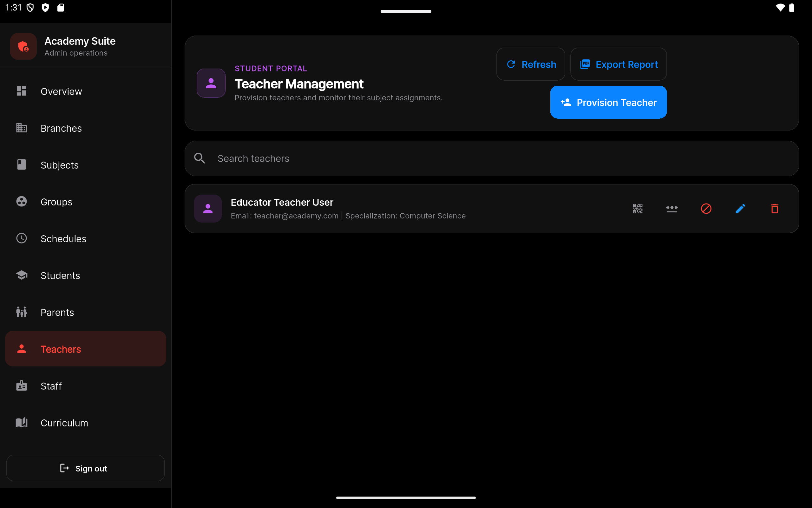This screenshot has height=508, width=812.
Task: Open Subjects in the sidebar
Action: coord(86,165)
